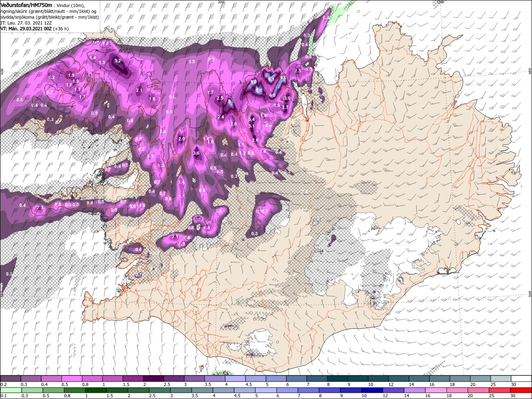Select the light pink 16 mm rain scale swatch

pyautogui.click(x=436, y=390)
